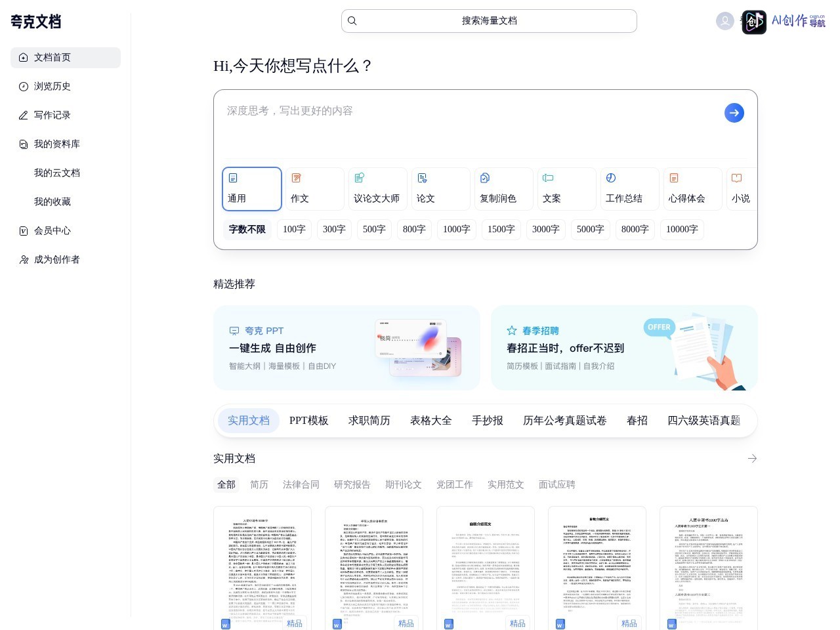Click the 工作总结 pie-chart icon

(x=611, y=178)
